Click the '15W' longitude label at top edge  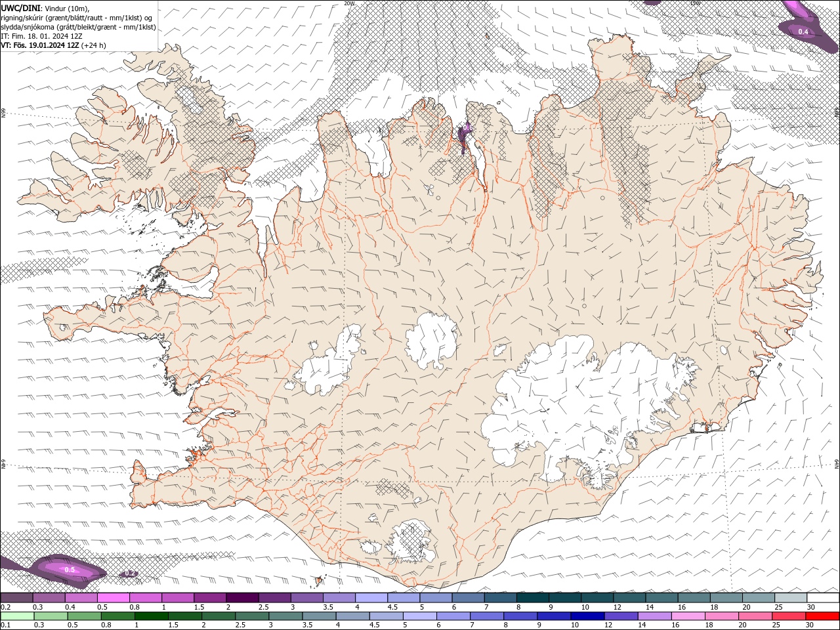point(695,3)
